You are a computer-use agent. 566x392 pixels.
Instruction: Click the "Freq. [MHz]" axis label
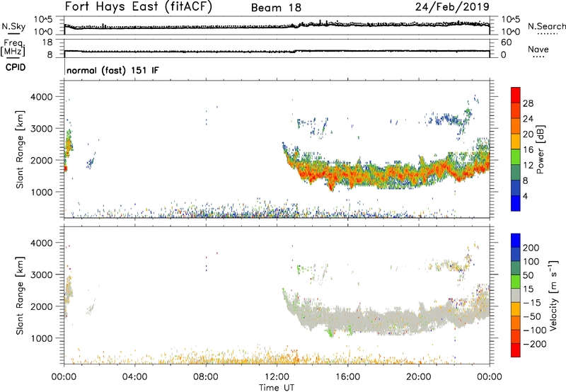13,48
